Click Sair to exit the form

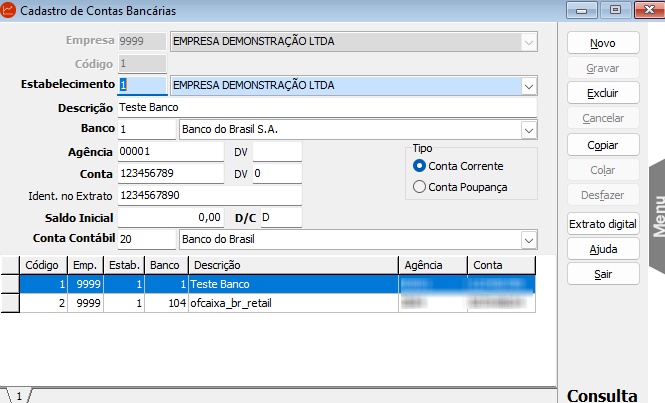(x=602, y=273)
